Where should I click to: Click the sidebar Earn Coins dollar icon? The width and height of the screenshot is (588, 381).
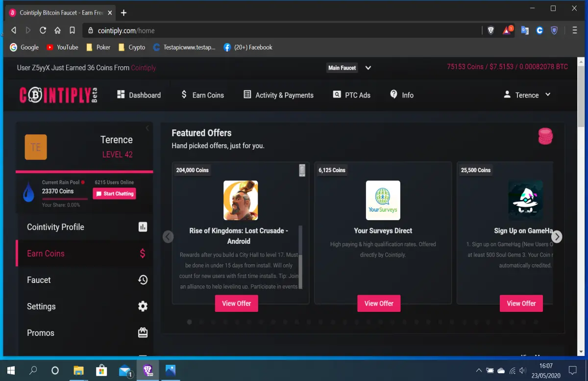pos(143,254)
